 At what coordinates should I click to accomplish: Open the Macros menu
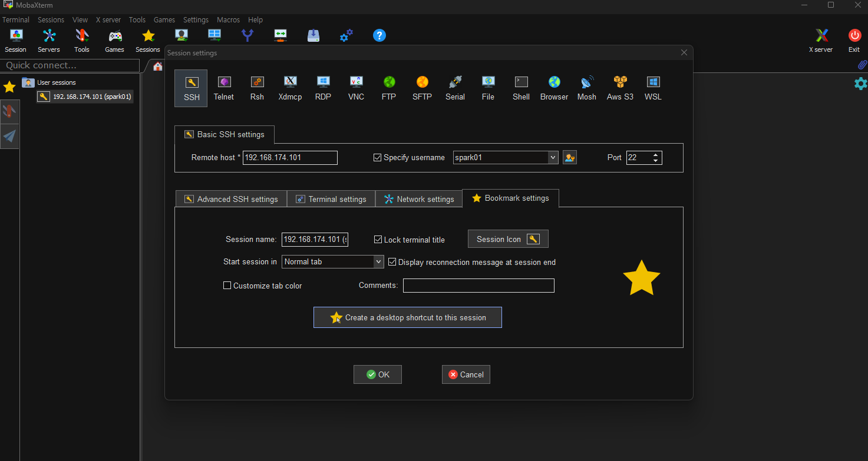[x=228, y=19]
